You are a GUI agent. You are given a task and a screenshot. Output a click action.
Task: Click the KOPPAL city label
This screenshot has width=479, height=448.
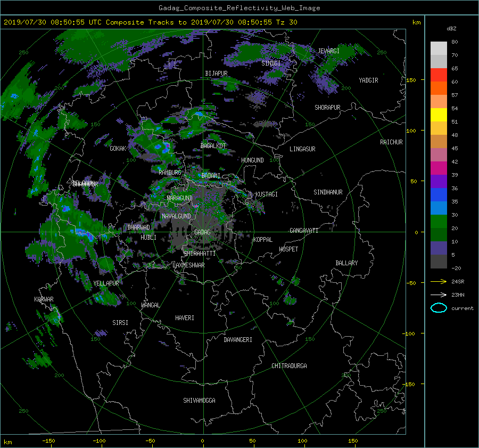coord(263,240)
